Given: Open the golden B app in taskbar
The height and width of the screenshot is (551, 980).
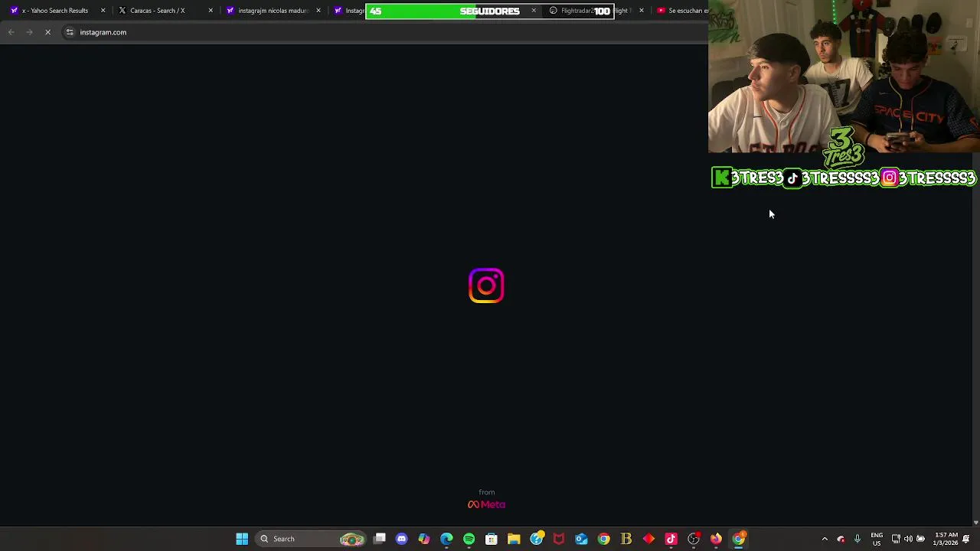Looking at the screenshot, I should click(x=626, y=539).
